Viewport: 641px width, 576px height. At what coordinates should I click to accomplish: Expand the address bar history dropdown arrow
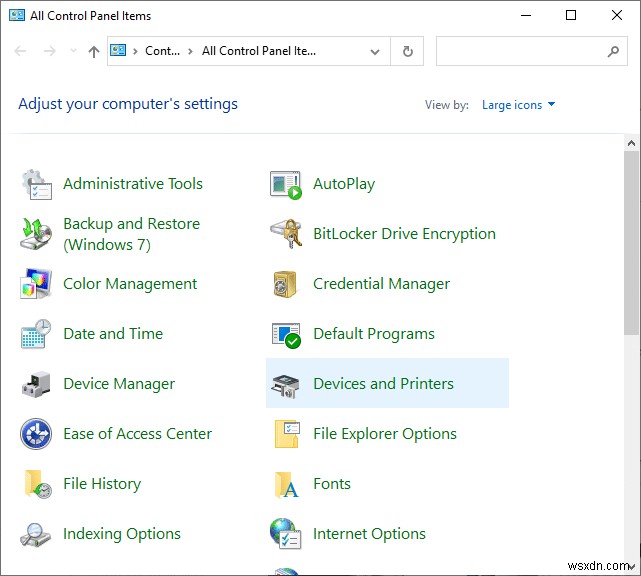coord(375,52)
